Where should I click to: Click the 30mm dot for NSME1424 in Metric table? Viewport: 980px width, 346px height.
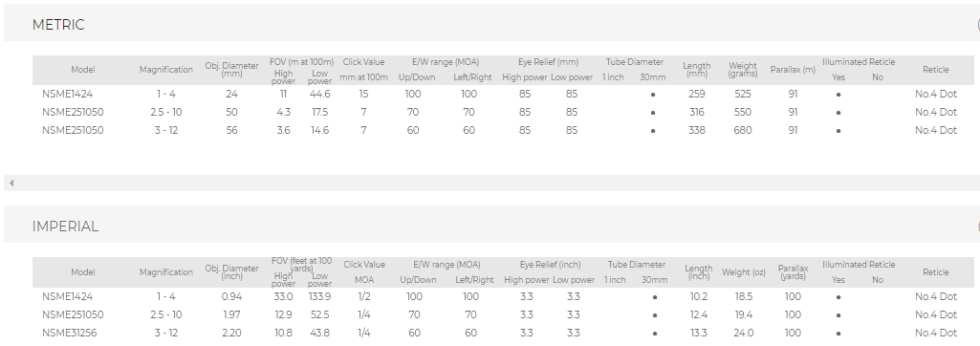pyautogui.click(x=652, y=95)
